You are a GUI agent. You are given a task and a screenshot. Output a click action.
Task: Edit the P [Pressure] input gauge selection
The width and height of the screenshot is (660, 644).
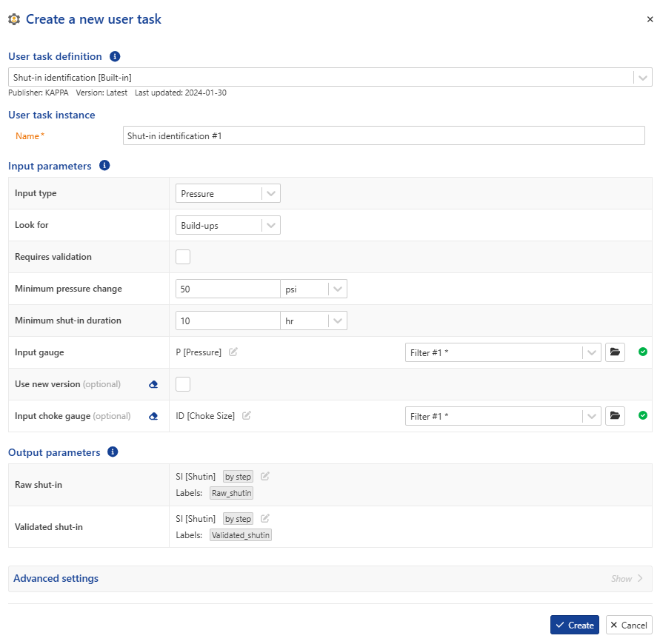coord(233,352)
